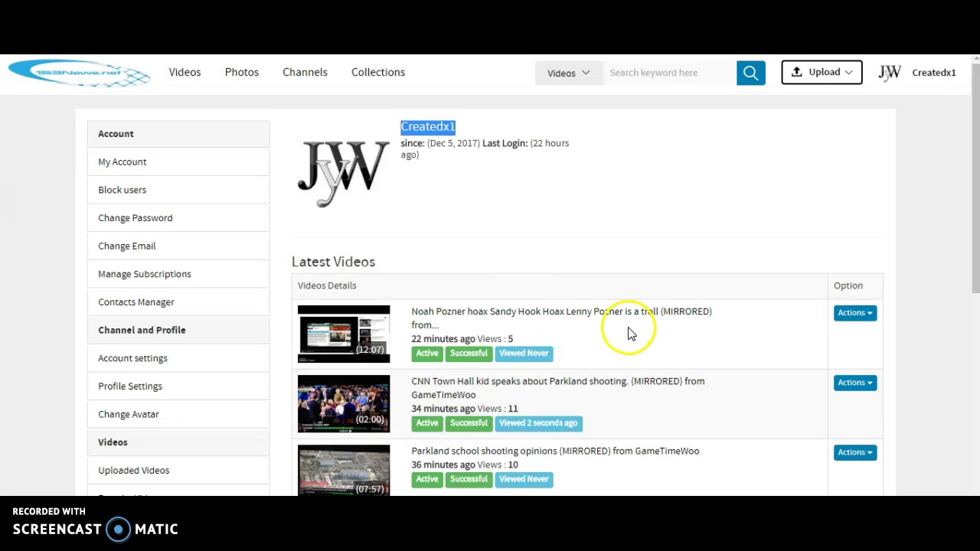The height and width of the screenshot is (551, 980).
Task: Click the search keyword input field
Action: pos(670,73)
